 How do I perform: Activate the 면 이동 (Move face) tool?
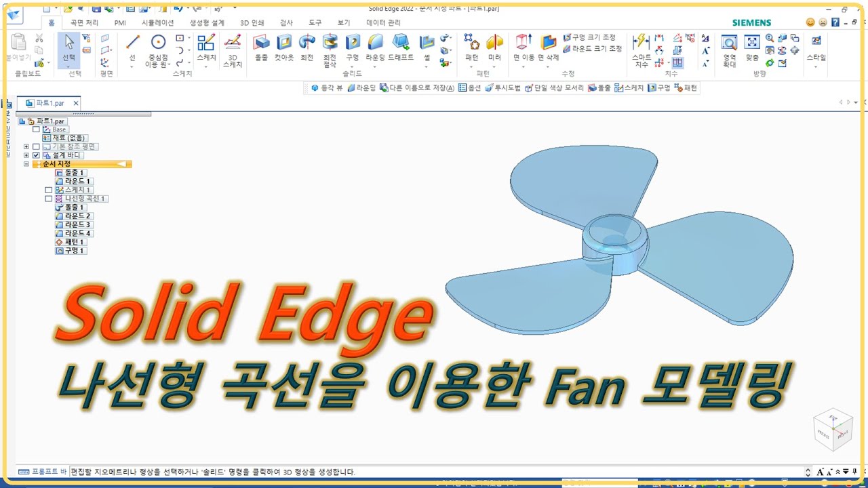pyautogui.click(x=524, y=47)
